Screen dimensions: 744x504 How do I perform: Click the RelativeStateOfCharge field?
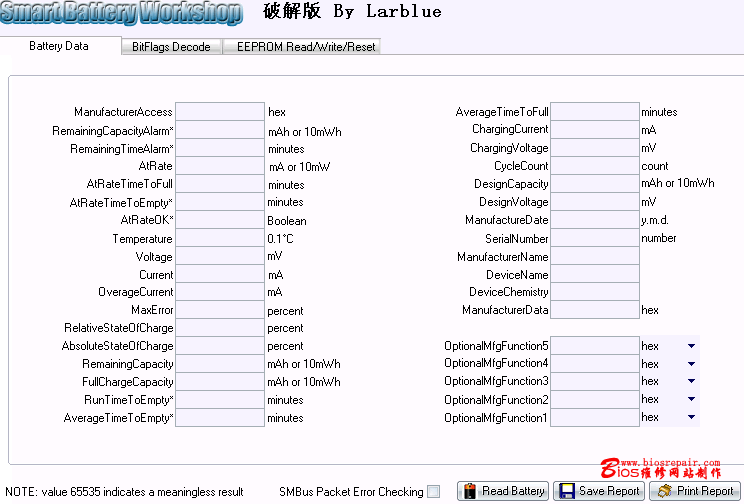coord(220,328)
